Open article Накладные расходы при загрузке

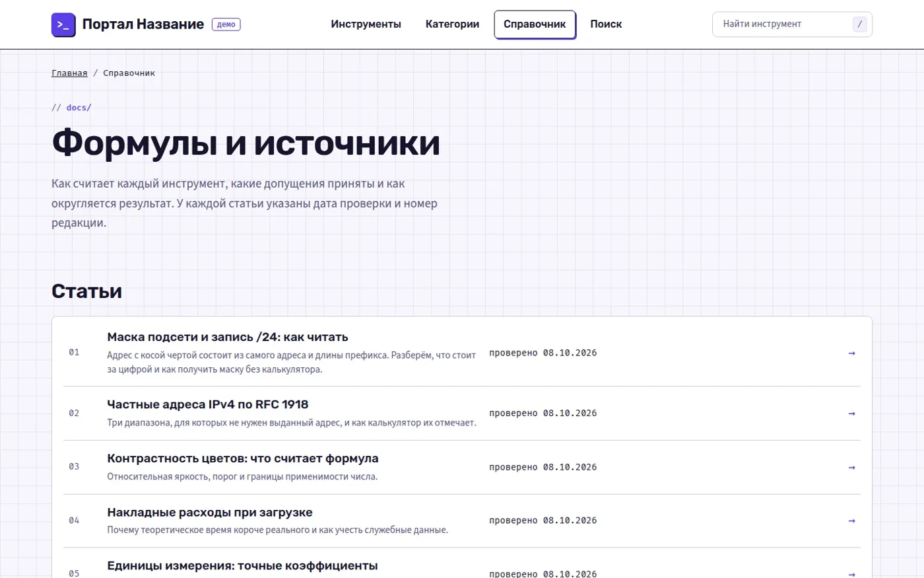pos(210,513)
